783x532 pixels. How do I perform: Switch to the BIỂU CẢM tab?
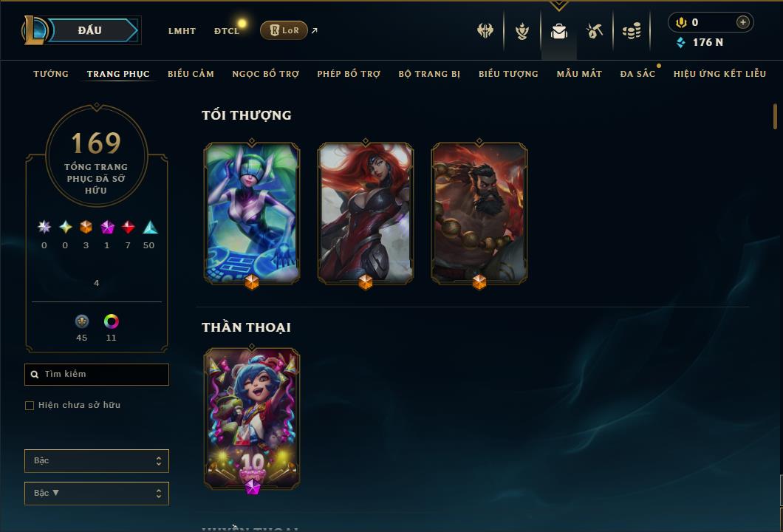click(191, 73)
